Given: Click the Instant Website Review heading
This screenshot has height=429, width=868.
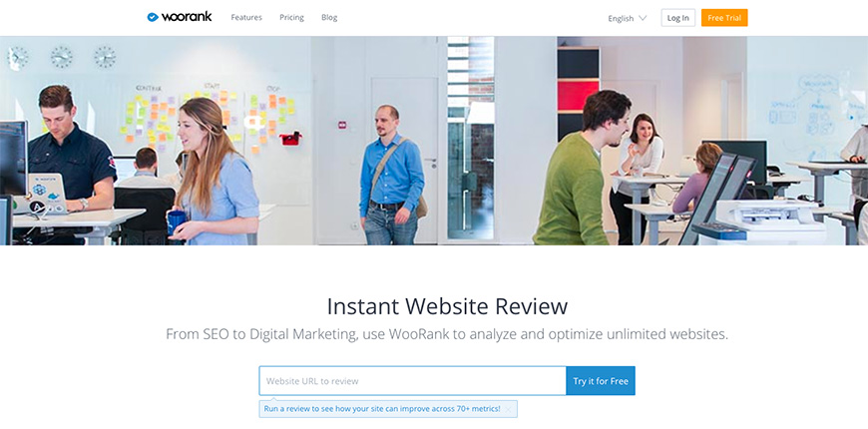Looking at the screenshot, I should pyautogui.click(x=447, y=306).
